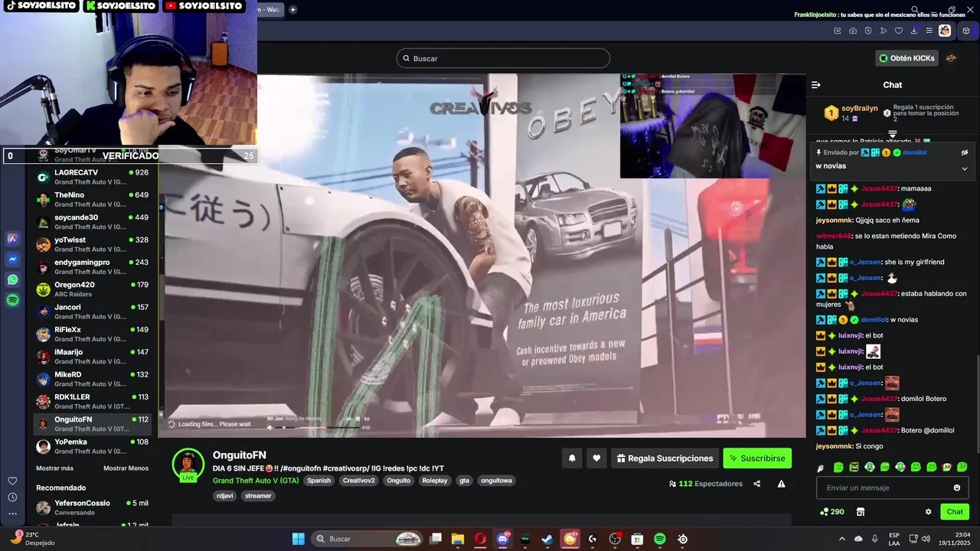Open the channel shop storefront icon
The width and height of the screenshot is (980, 551).
click(861, 512)
